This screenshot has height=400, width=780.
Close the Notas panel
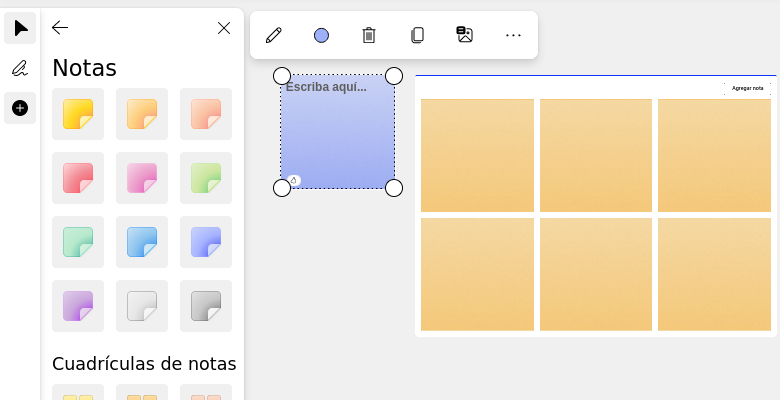coord(224,28)
